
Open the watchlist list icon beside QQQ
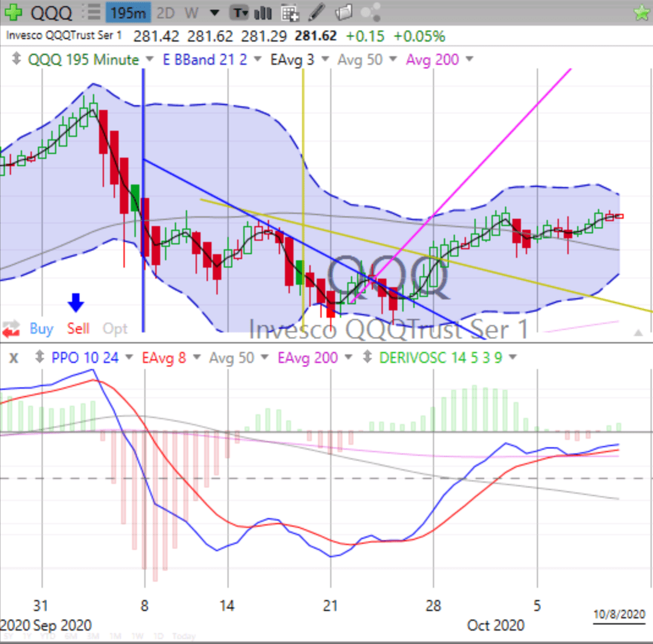click(90, 12)
